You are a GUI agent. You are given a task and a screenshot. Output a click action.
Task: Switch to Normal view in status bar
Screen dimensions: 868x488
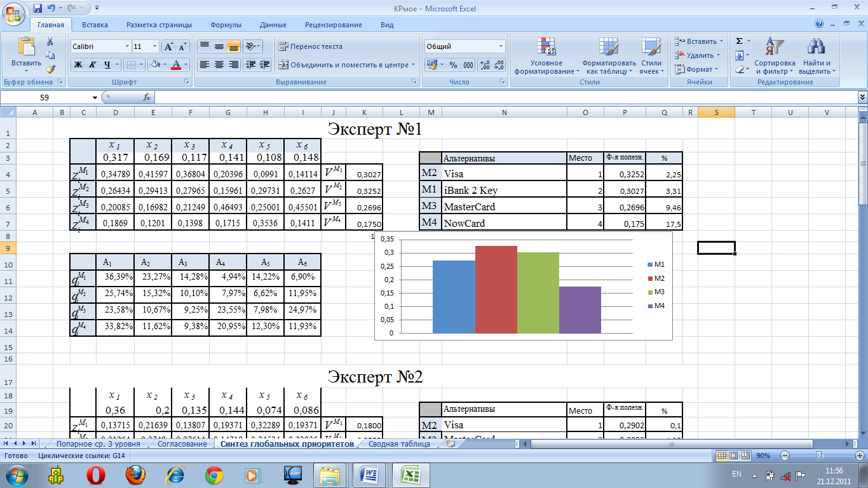pyautogui.click(x=722, y=456)
